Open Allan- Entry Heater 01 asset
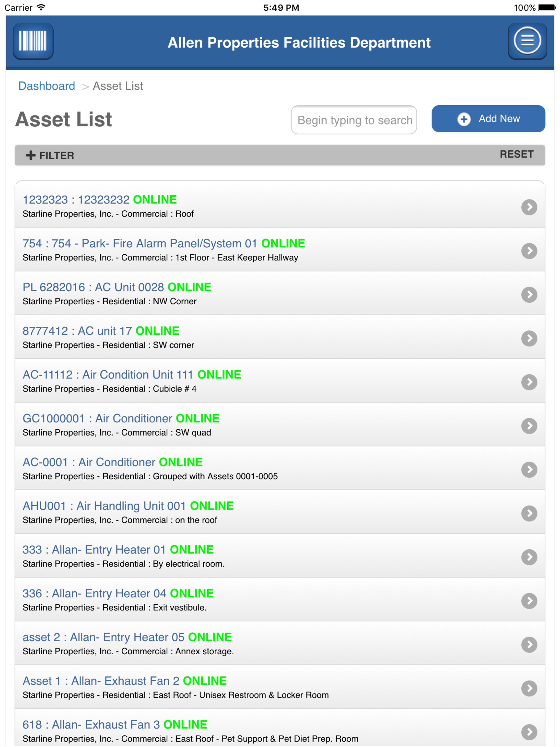Viewport: 560px width, 747px height. [118, 550]
